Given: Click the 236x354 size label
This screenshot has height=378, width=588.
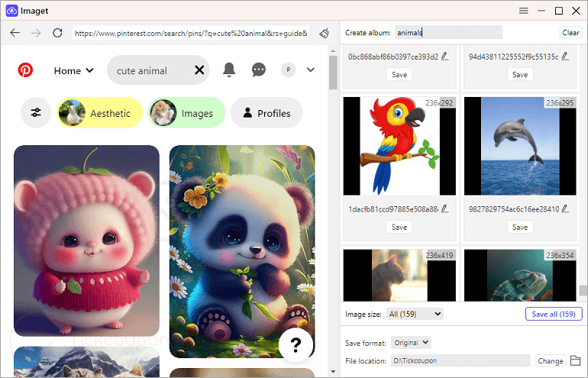Looking at the screenshot, I should (x=560, y=255).
